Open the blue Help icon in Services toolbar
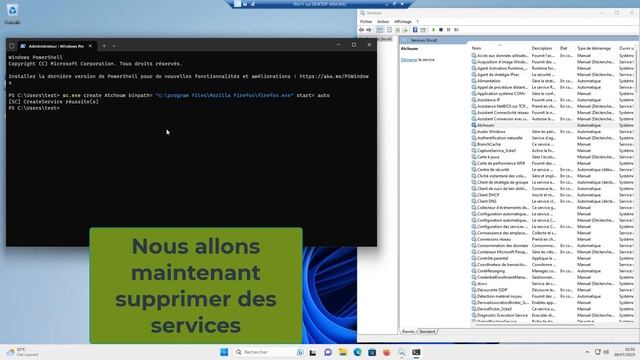This screenshot has width=640, height=360. point(415,30)
